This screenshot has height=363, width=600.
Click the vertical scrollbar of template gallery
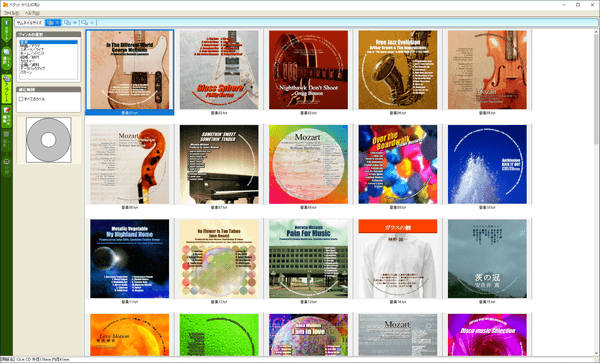point(597,191)
